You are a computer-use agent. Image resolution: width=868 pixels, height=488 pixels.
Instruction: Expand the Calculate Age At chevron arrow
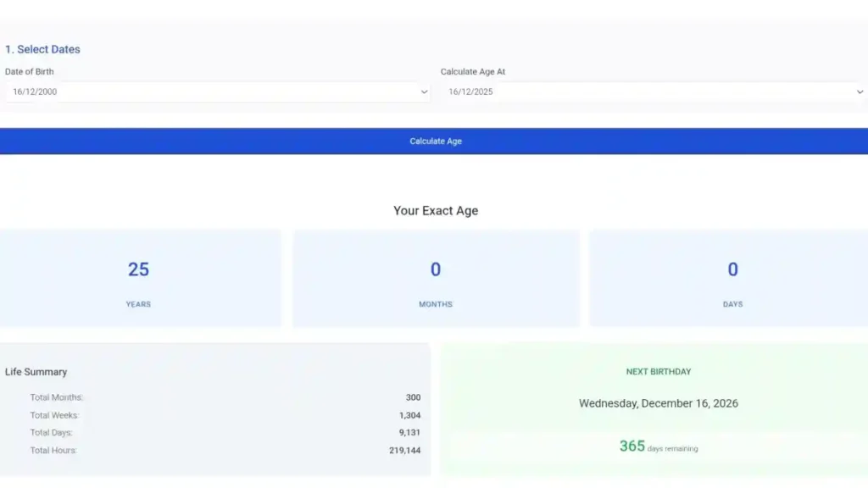[x=860, y=91]
